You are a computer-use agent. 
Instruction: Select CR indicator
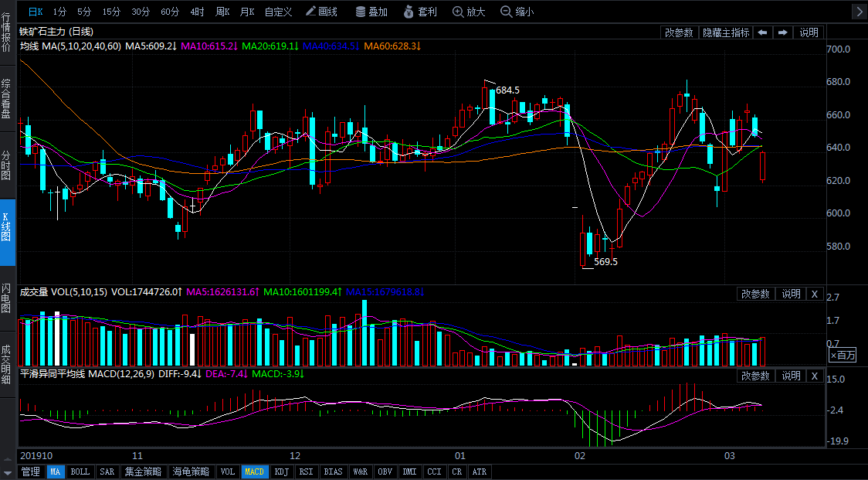pyautogui.click(x=456, y=471)
